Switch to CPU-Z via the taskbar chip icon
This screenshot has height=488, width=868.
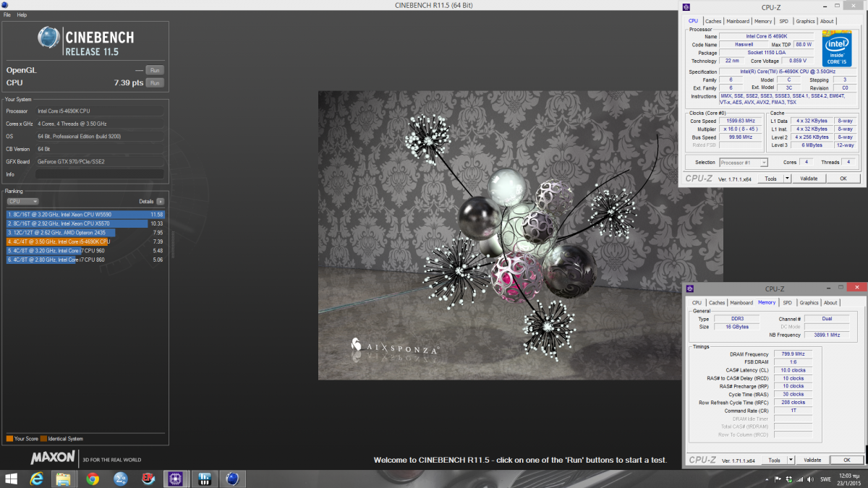[x=176, y=479]
